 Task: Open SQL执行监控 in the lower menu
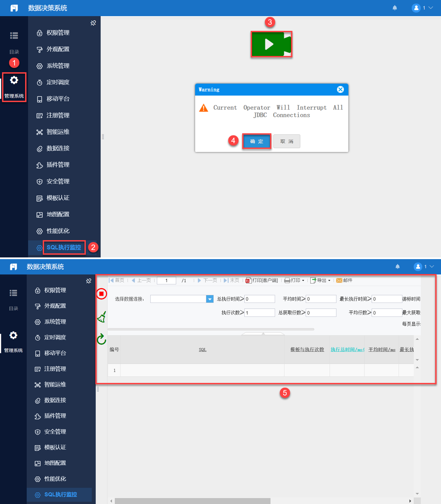pyautogui.click(x=61, y=495)
